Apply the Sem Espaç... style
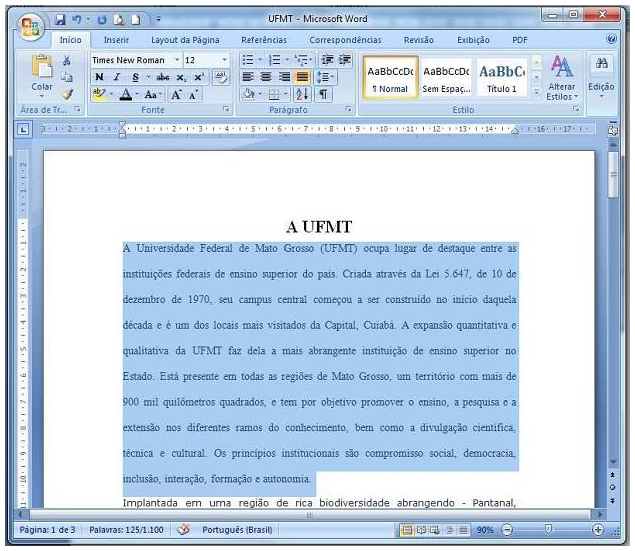Viewport: 635px width, 551px height. click(446, 78)
